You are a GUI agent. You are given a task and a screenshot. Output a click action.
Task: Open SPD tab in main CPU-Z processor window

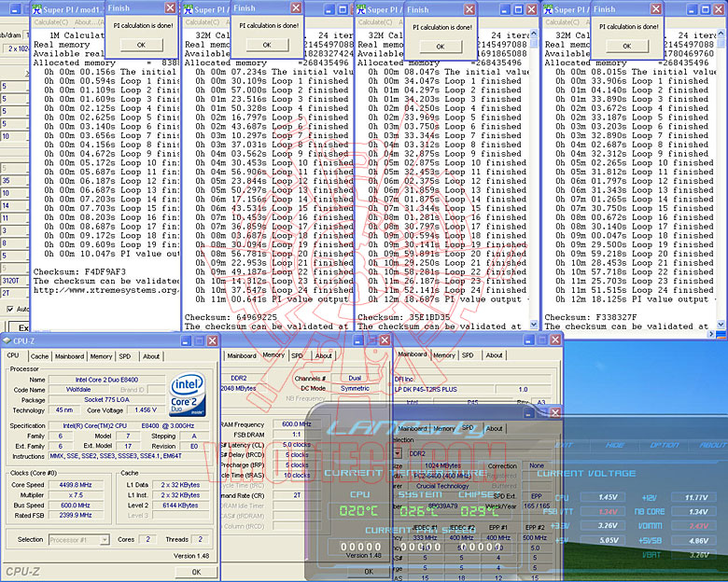(124, 356)
